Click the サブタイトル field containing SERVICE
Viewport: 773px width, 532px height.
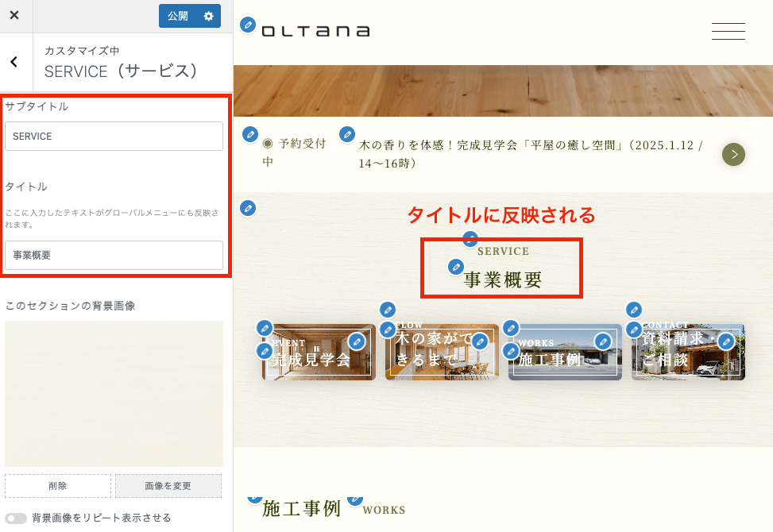click(114, 137)
